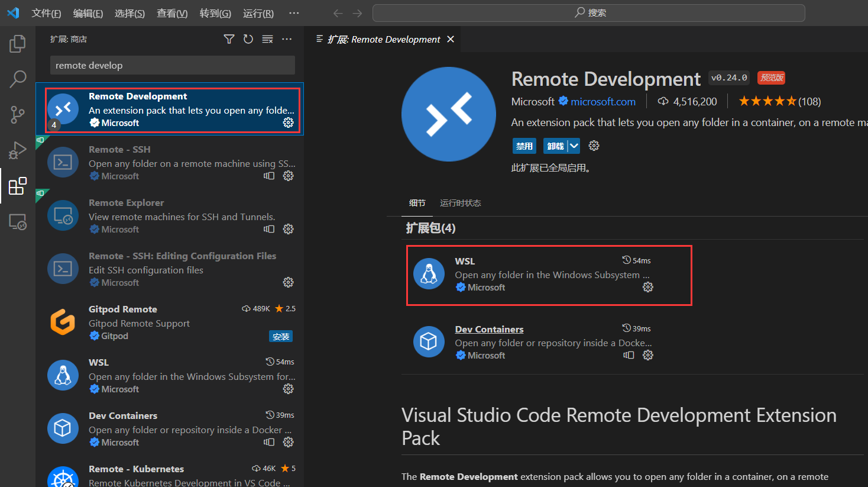Open manage gear for Dev Containers in pack
Image resolution: width=868 pixels, height=487 pixels.
(x=648, y=355)
